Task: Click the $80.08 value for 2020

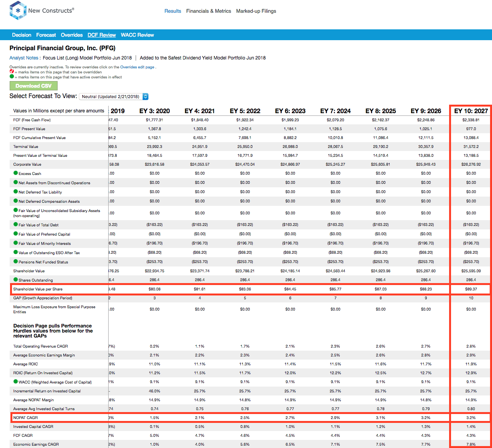Action: point(155,289)
